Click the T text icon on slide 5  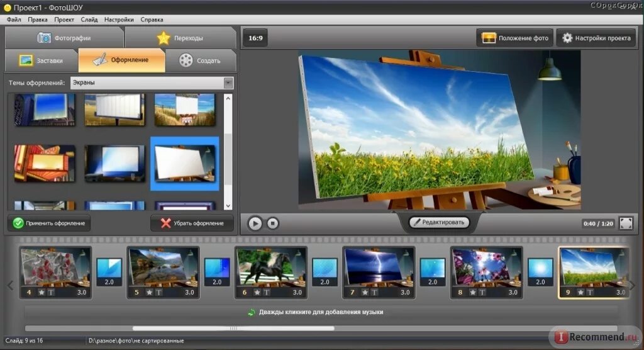click(x=158, y=293)
